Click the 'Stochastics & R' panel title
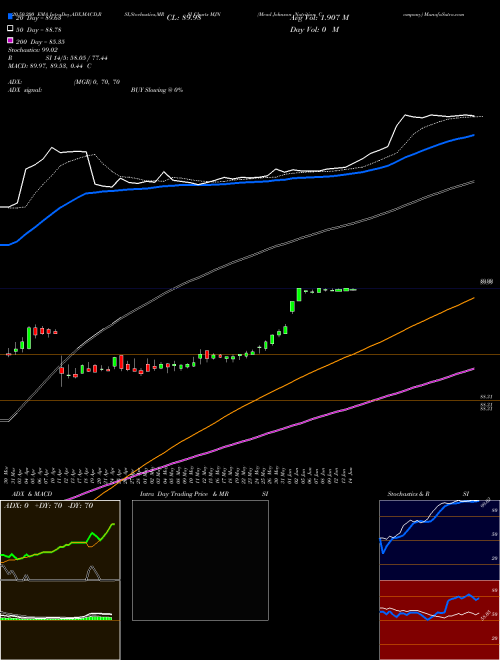The height and width of the screenshot is (660, 500). (x=408, y=494)
